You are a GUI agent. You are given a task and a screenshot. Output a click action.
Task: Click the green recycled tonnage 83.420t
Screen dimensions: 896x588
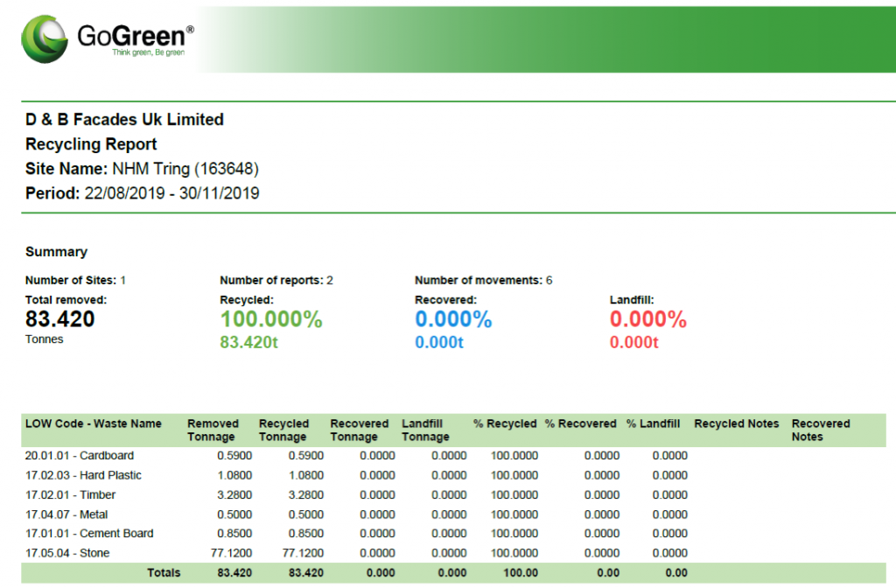249,342
